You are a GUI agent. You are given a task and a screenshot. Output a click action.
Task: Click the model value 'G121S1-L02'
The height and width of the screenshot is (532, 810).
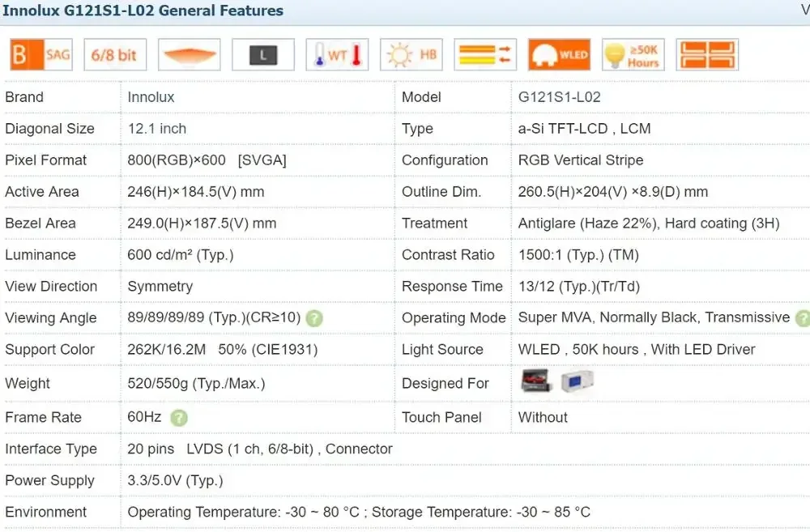559,97
